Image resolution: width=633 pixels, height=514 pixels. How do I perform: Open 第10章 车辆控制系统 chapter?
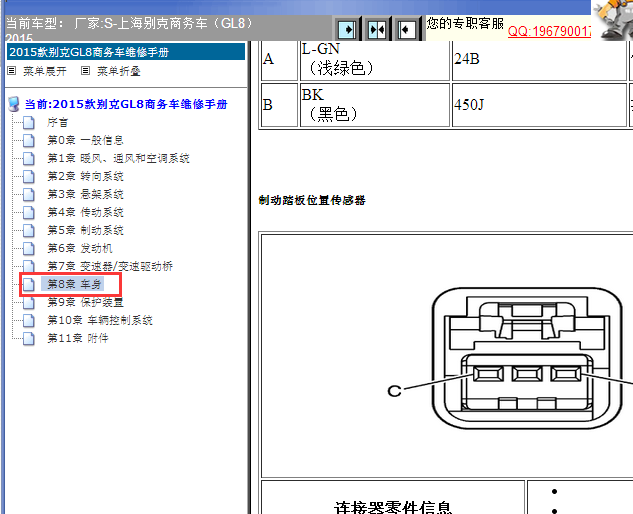[x=100, y=320]
